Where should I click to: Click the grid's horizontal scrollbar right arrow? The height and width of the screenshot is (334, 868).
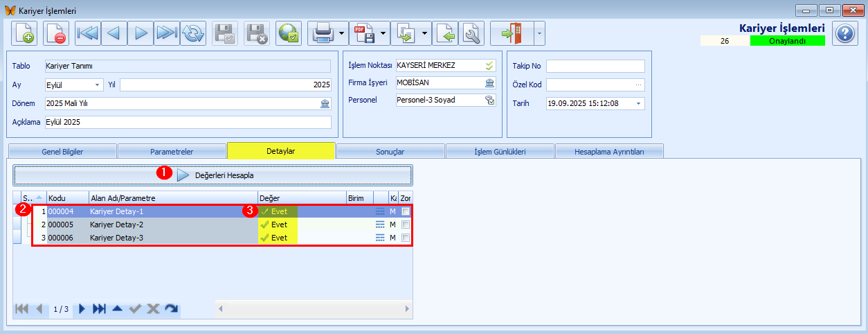coord(408,308)
